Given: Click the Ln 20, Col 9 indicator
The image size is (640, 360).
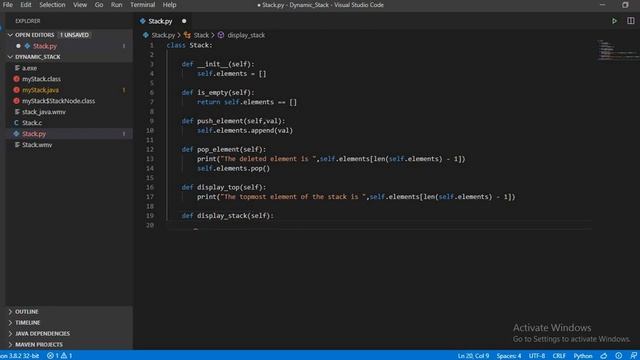Looking at the screenshot, I should tap(473, 356).
